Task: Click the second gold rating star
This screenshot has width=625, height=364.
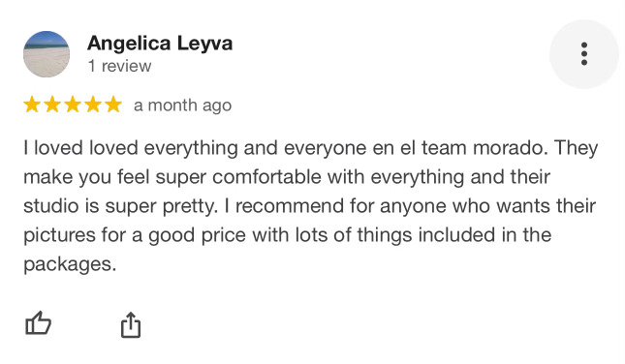Action: (x=52, y=106)
